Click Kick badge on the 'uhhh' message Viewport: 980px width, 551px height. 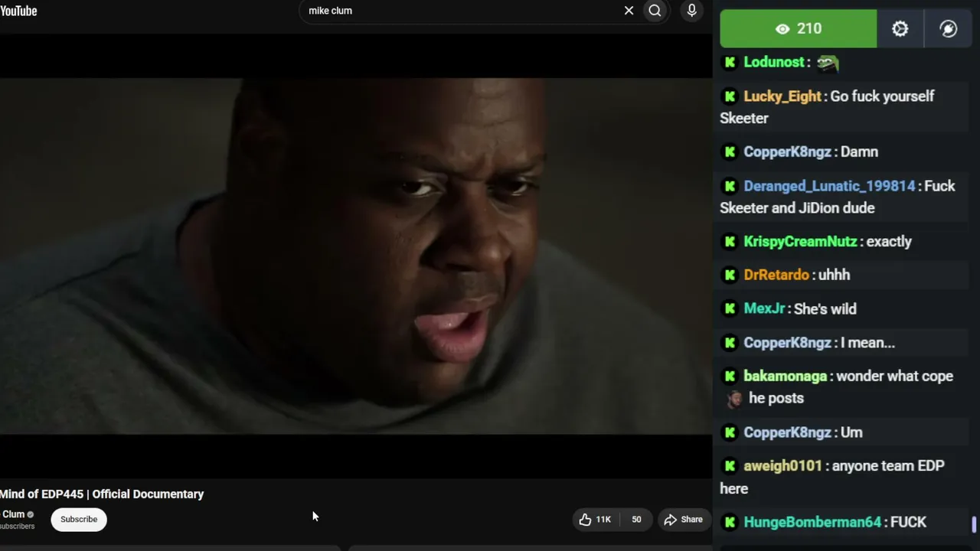click(x=730, y=275)
